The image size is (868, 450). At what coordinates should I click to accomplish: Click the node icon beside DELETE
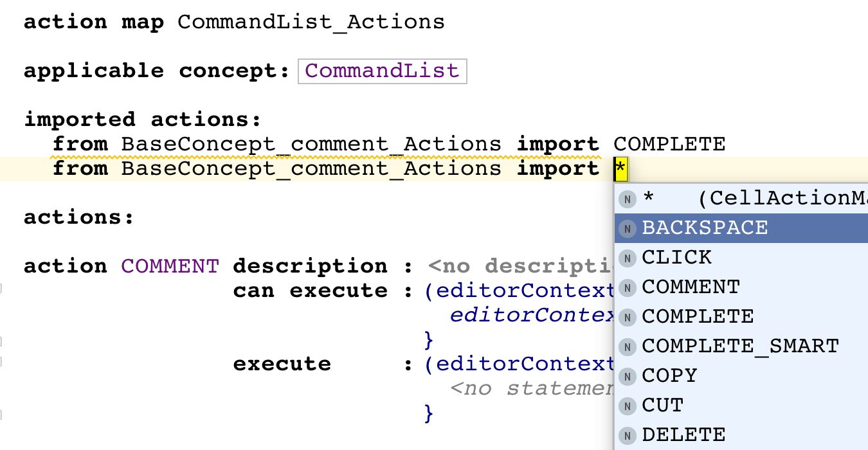[x=627, y=435]
